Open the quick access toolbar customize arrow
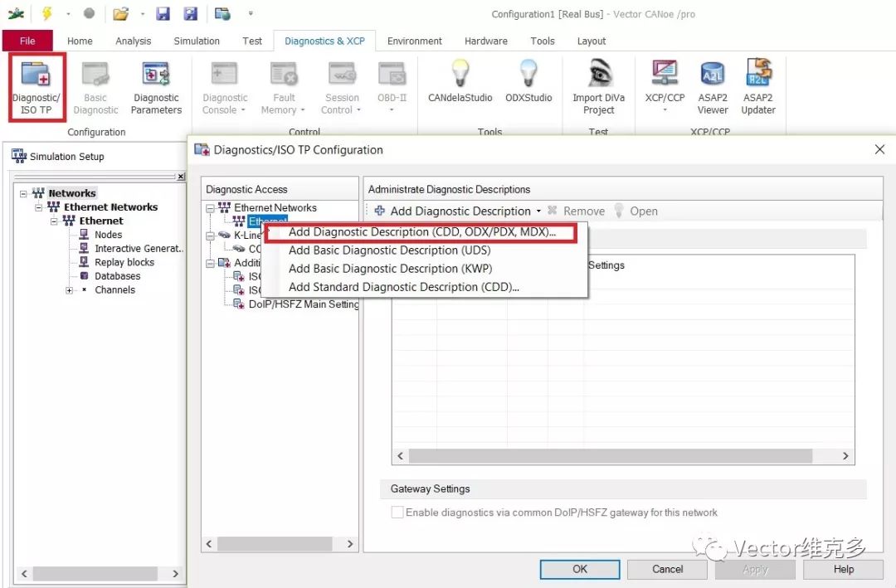The height and width of the screenshot is (588, 896). click(251, 13)
